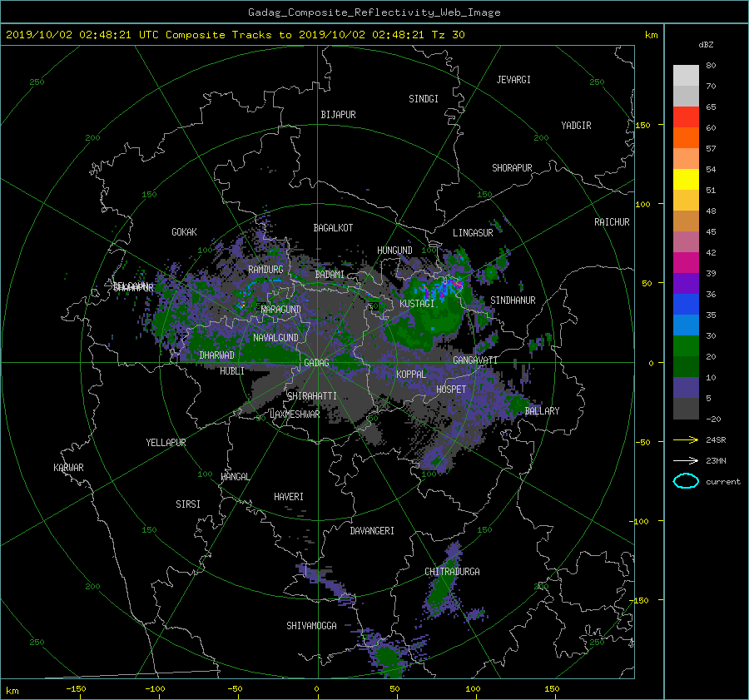Image resolution: width=749 pixels, height=700 pixels.
Task: Click the JEVARGI city label
Action: [513, 80]
